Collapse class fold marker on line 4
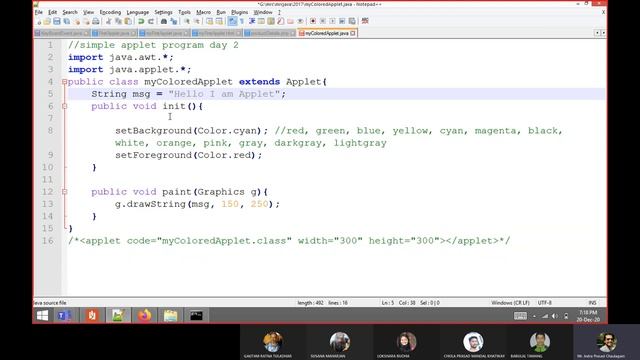The image size is (640, 360). click(64, 82)
